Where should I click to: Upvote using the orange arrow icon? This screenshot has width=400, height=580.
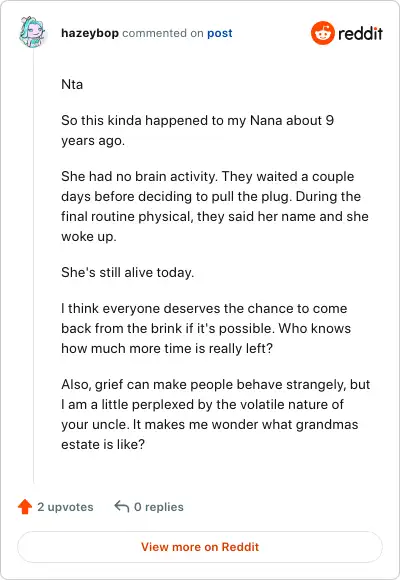[25, 507]
